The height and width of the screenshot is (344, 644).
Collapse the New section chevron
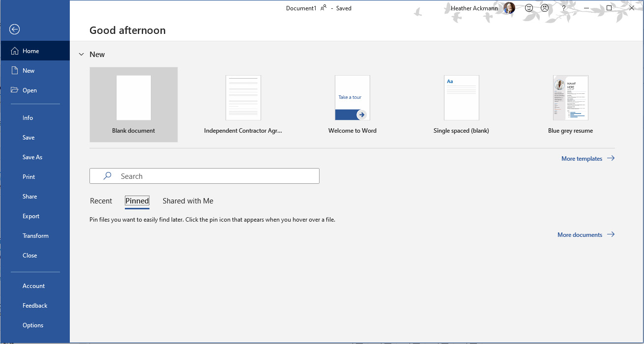coord(81,55)
